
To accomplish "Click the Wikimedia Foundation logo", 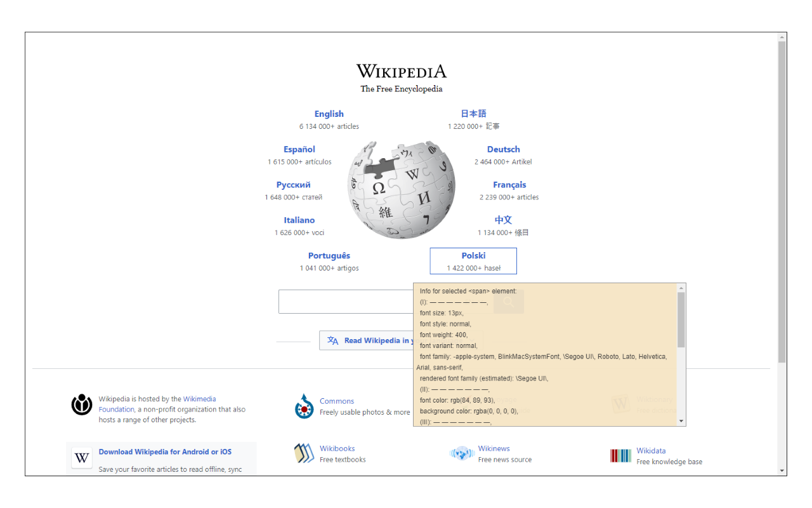I will point(82,404).
